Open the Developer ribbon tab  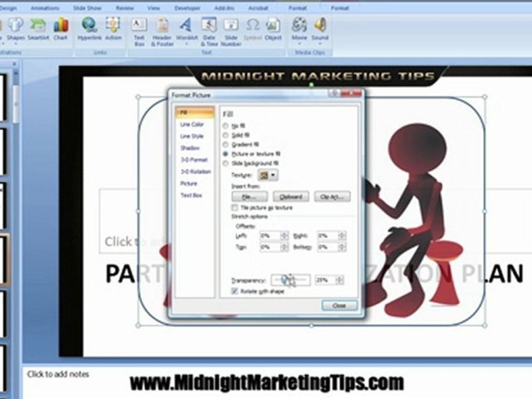pos(187,8)
